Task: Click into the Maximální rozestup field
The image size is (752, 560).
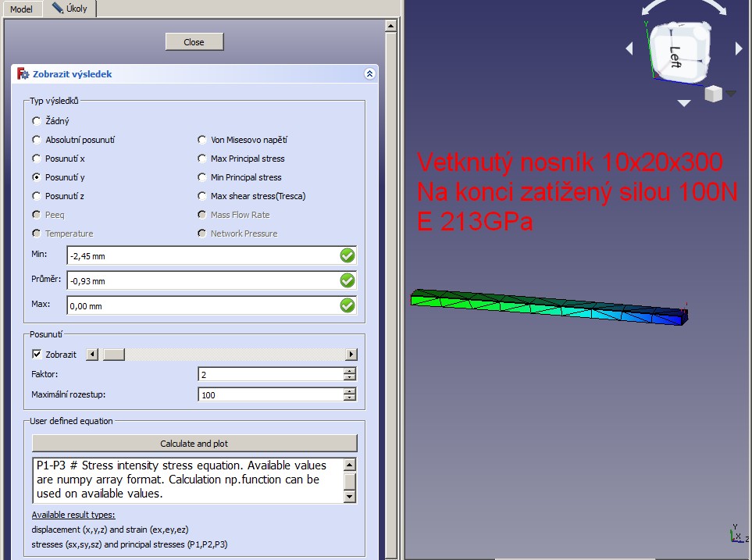Action: pos(269,395)
